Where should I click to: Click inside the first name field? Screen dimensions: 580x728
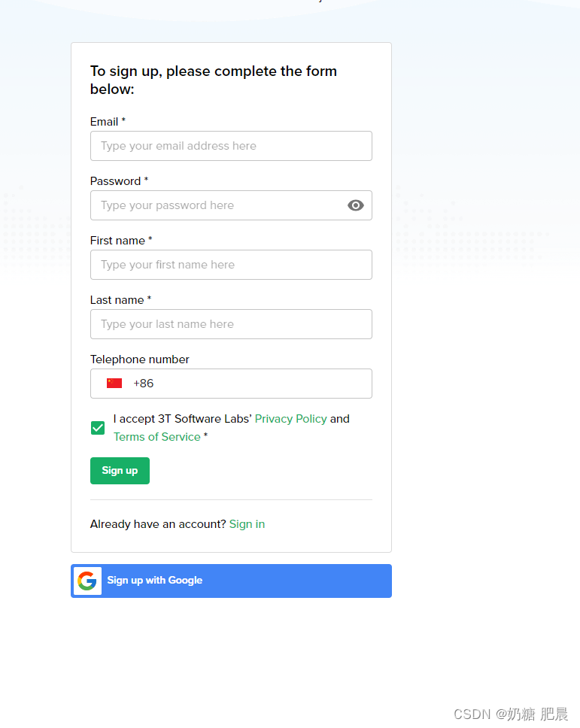(x=231, y=264)
